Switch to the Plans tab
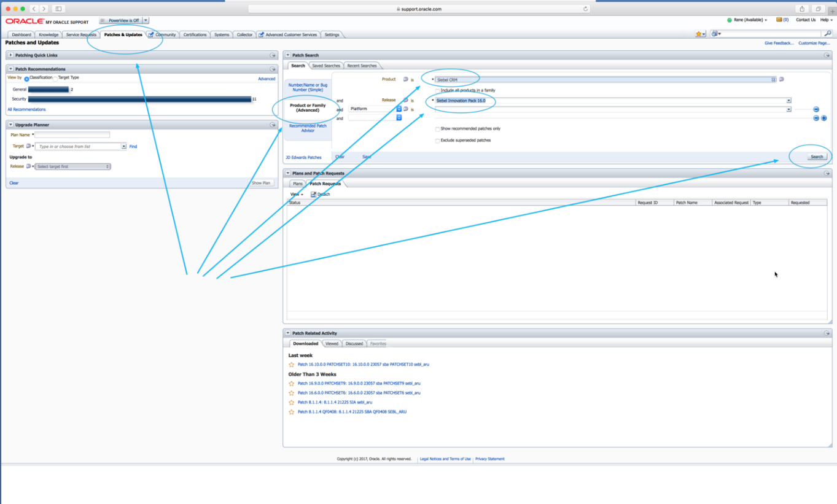837x504 pixels. 298,184
